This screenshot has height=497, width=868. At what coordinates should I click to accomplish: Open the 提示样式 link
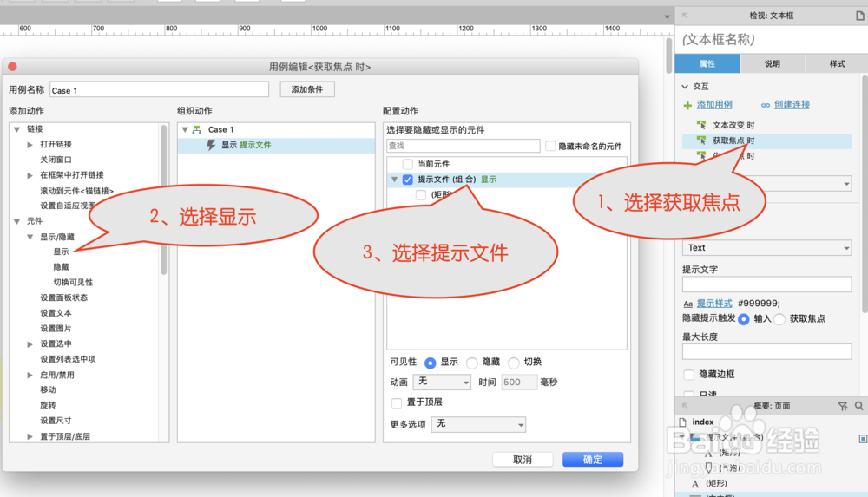pos(714,304)
